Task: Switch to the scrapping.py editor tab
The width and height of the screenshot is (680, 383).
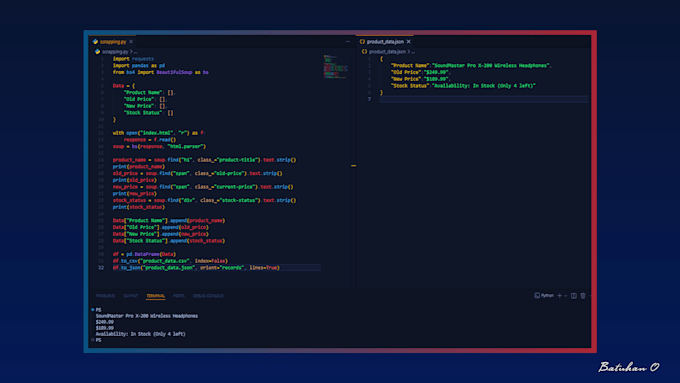Action: pyautogui.click(x=113, y=42)
